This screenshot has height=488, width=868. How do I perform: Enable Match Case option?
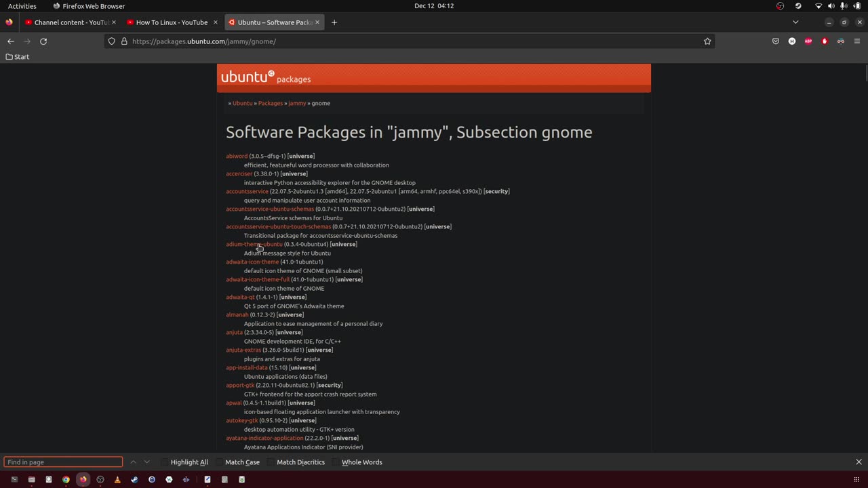[x=238, y=462]
